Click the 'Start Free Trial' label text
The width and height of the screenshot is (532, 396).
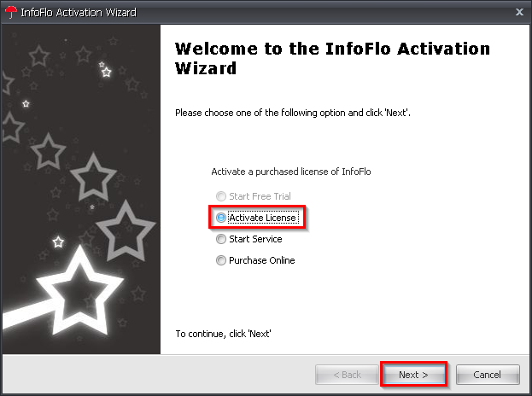[260, 196]
